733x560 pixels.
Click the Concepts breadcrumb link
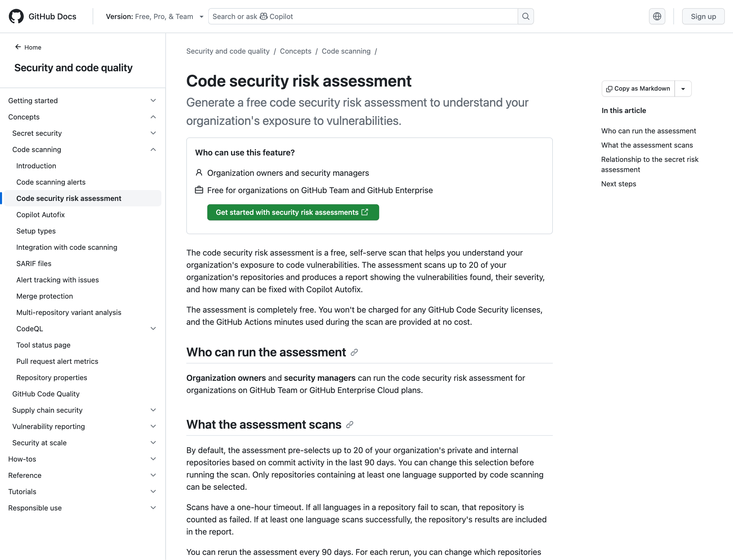[296, 51]
